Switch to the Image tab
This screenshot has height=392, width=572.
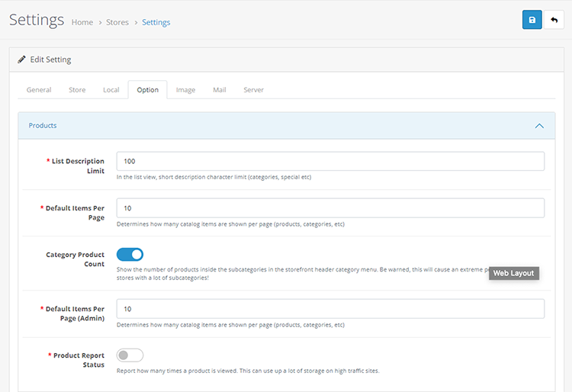point(185,90)
